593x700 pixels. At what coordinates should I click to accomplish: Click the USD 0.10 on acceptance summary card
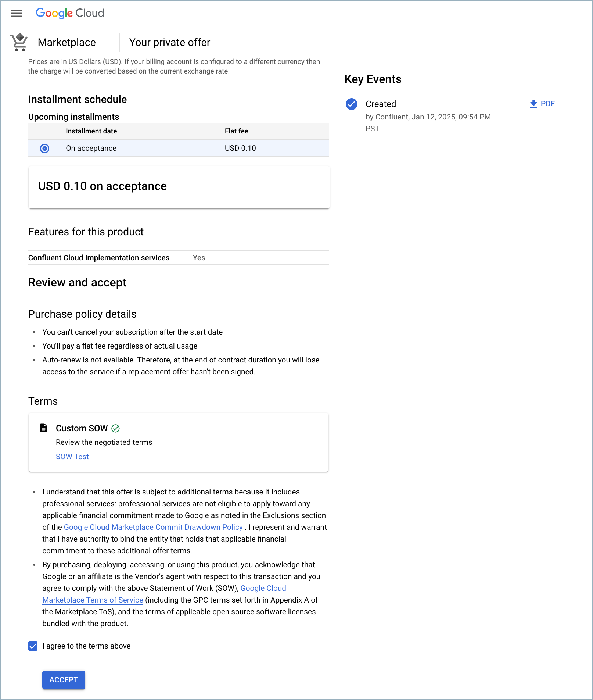pos(179,186)
